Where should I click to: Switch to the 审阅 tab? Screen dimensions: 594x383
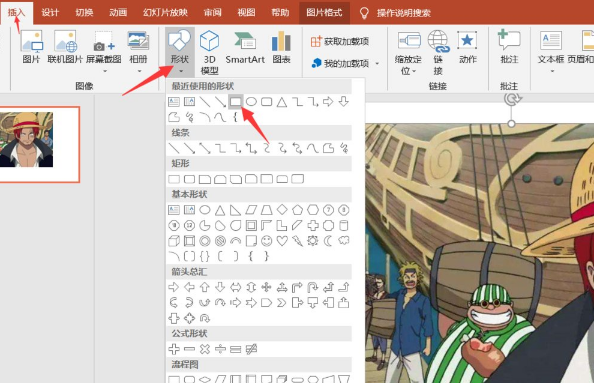click(x=213, y=13)
